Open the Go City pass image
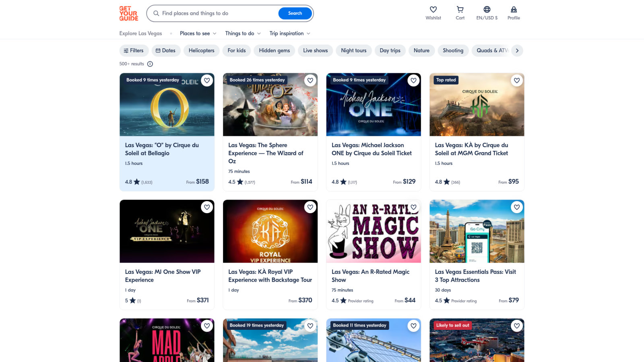644x362 pixels. (477, 231)
